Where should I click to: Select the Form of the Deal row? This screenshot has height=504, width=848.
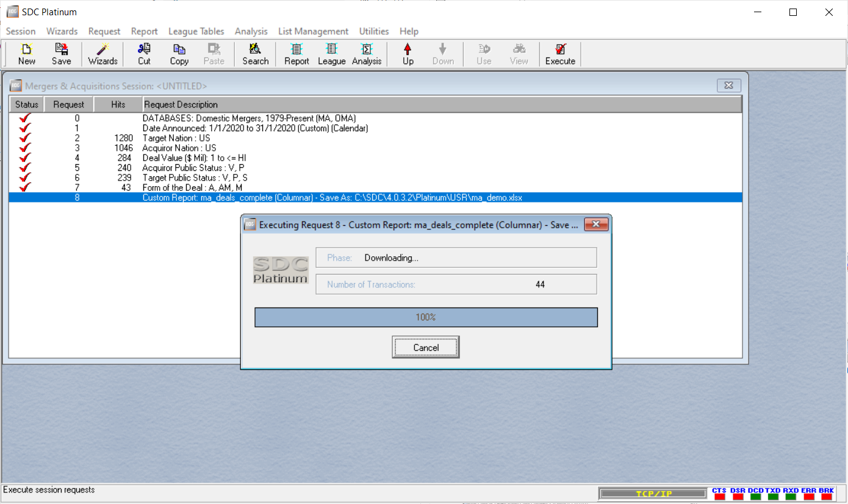(375, 187)
